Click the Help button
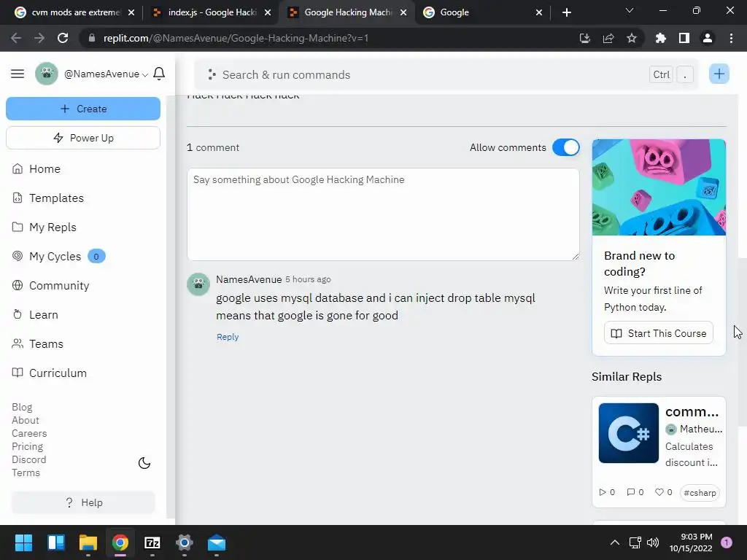Image resolution: width=747 pixels, height=560 pixels. 83,502
